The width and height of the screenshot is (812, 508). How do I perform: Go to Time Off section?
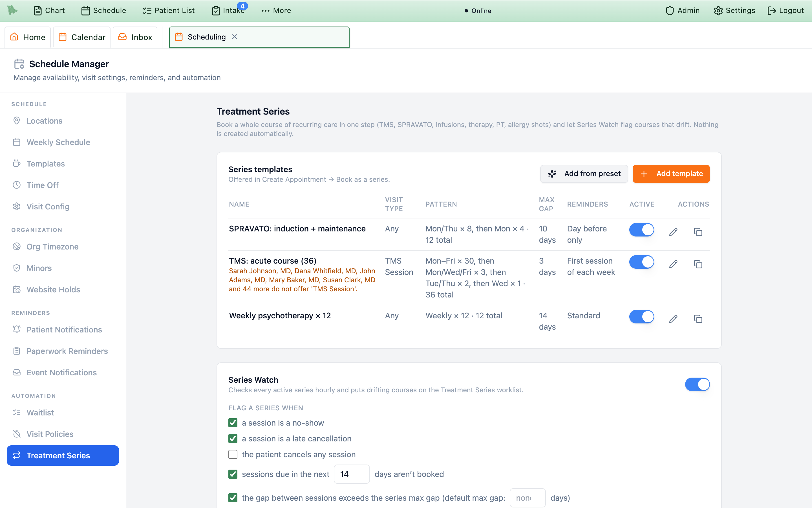pyautogui.click(x=63, y=185)
